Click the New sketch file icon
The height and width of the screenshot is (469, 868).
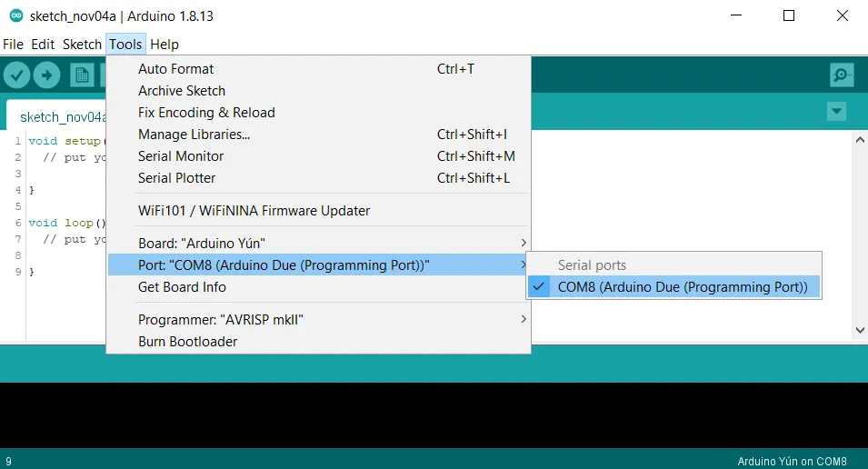[x=83, y=75]
